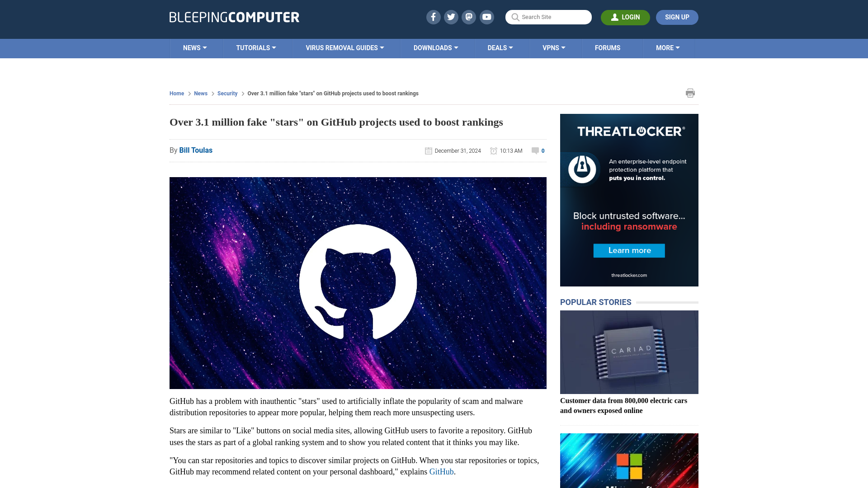This screenshot has height=488, width=868.
Task: Select the DEALS menu tab item
Action: click(x=500, y=47)
